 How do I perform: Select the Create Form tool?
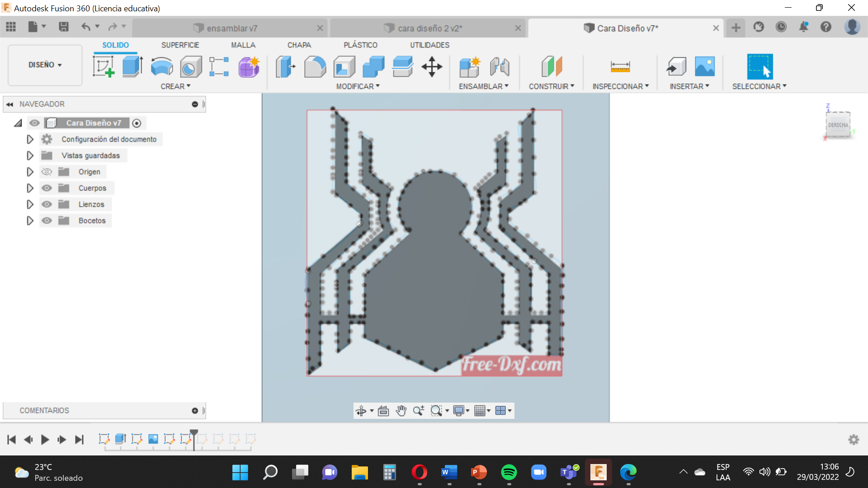point(249,67)
